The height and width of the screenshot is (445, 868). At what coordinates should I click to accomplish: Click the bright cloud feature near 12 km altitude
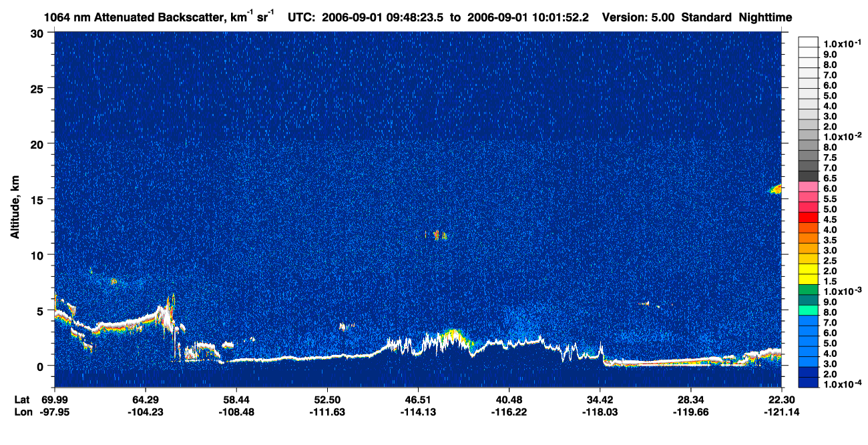tap(438, 235)
